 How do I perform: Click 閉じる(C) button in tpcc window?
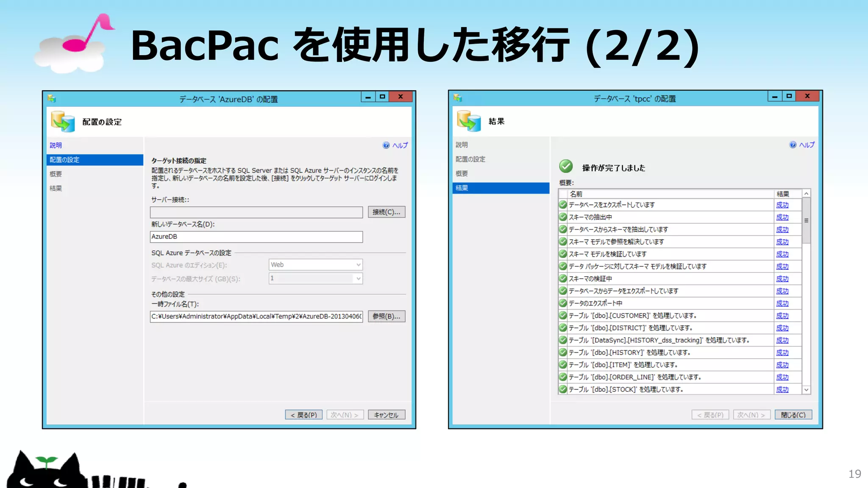793,415
